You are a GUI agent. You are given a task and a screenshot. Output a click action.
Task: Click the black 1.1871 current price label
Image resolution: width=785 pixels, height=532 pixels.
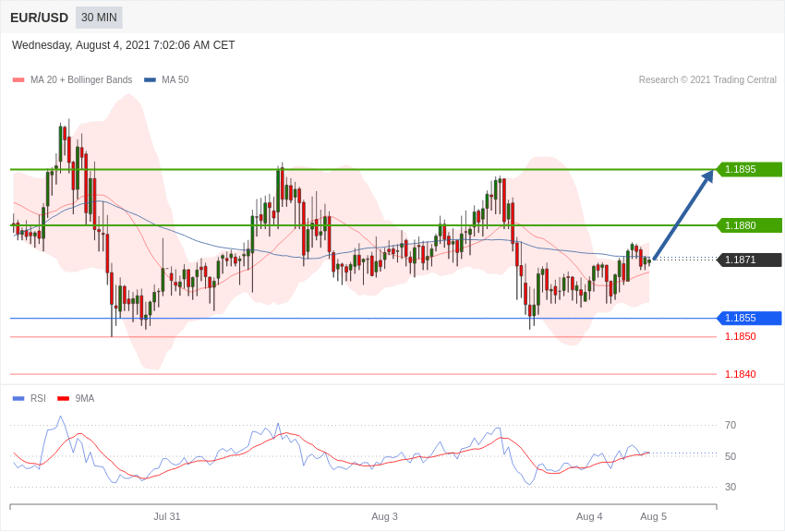coord(750,260)
